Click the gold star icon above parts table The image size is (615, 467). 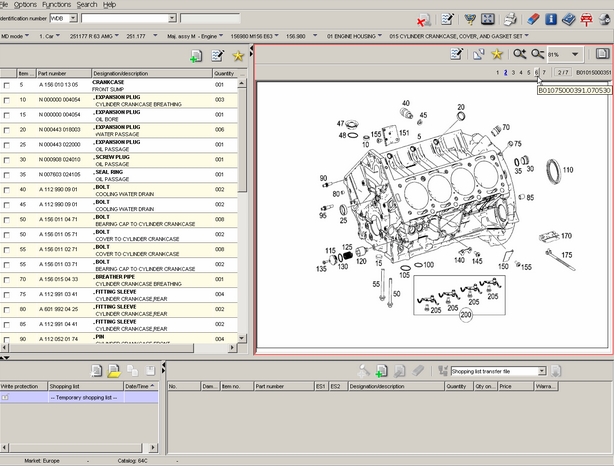coord(238,56)
